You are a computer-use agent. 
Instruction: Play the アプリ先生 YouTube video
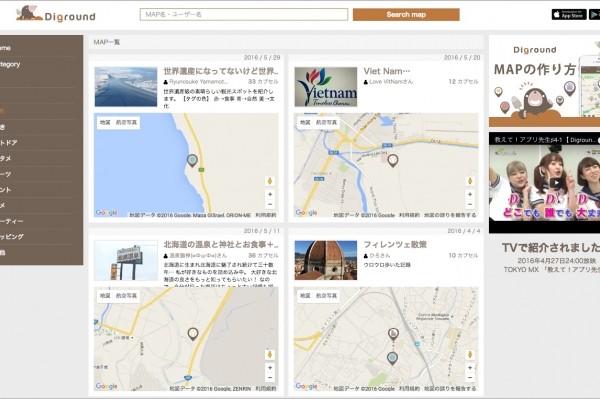tap(556, 183)
